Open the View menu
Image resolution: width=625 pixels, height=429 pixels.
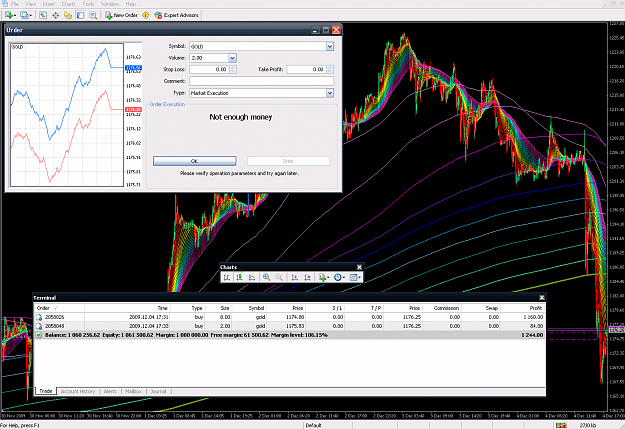31,4
